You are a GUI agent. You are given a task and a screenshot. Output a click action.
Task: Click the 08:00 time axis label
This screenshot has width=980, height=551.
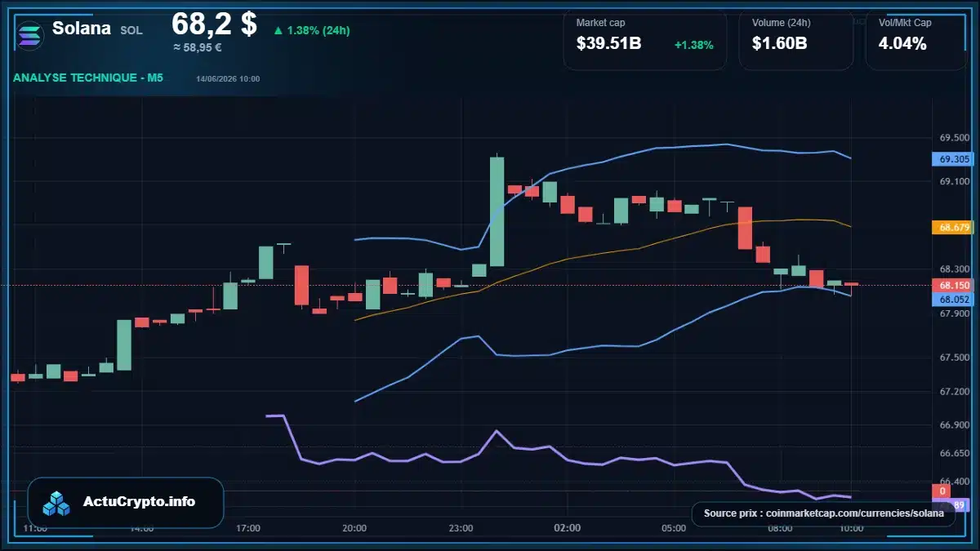coord(780,528)
